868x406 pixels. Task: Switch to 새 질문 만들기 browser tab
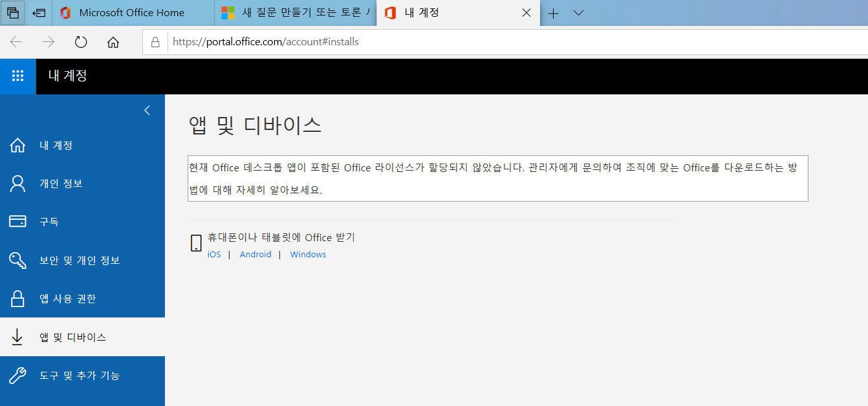click(x=296, y=13)
